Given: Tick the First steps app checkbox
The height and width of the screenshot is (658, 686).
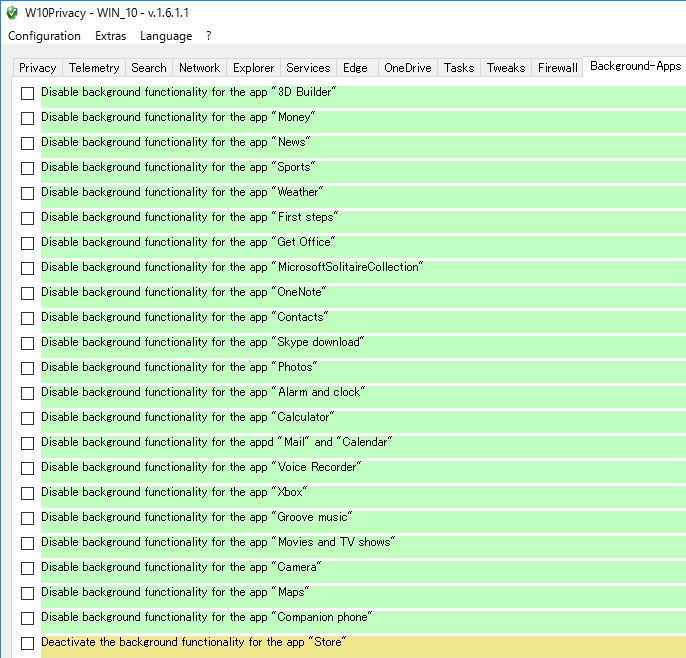Looking at the screenshot, I should pos(27,218).
